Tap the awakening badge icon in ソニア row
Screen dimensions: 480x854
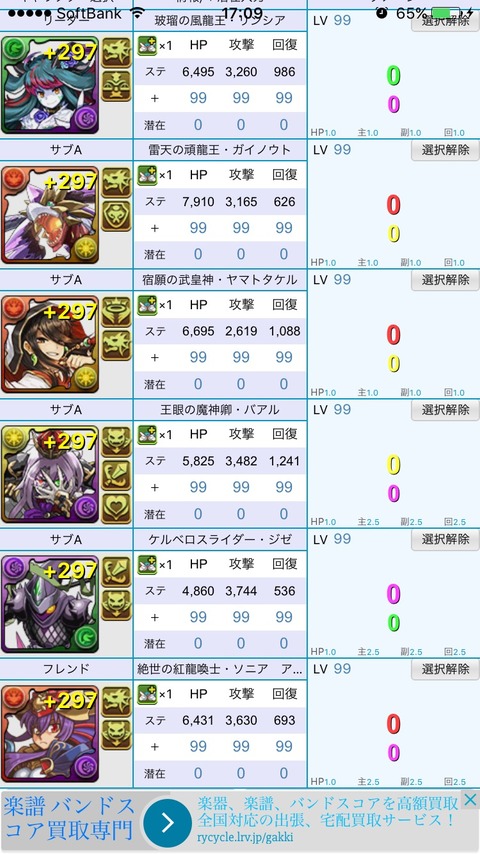[x=147, y=693]
